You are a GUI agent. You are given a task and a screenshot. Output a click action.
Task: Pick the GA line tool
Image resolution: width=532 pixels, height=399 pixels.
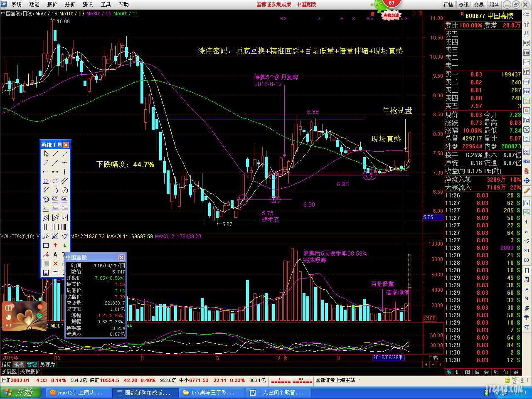[65, 199]
